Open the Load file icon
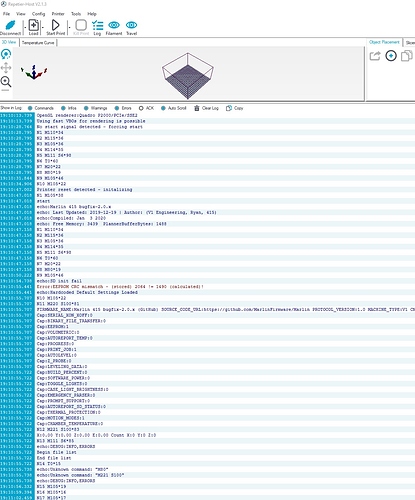Viewport: 415px width, 500px height. click(x=33, y=25)
